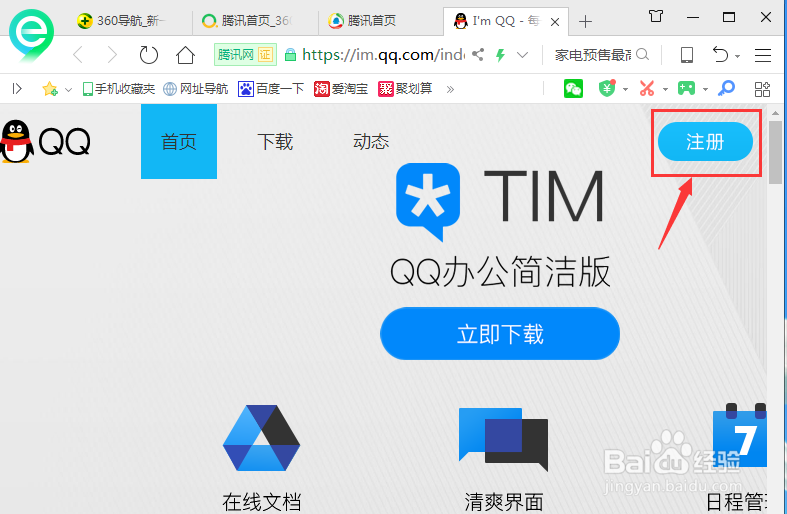Click the calendar 7 icon
Screen dimensions: 787x514
(x=740, y=435)
